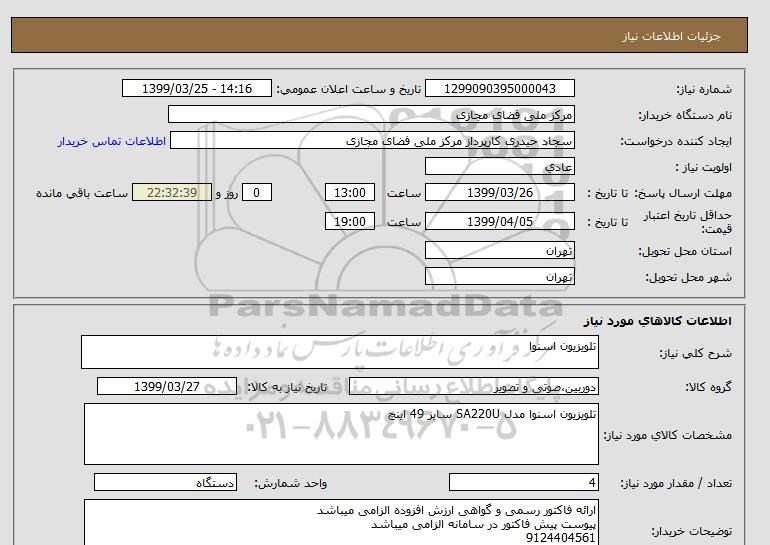The width and height of the screenshot is (770, 545).
Task: Select the price validity time 19:00
Action: click(350, 221)
